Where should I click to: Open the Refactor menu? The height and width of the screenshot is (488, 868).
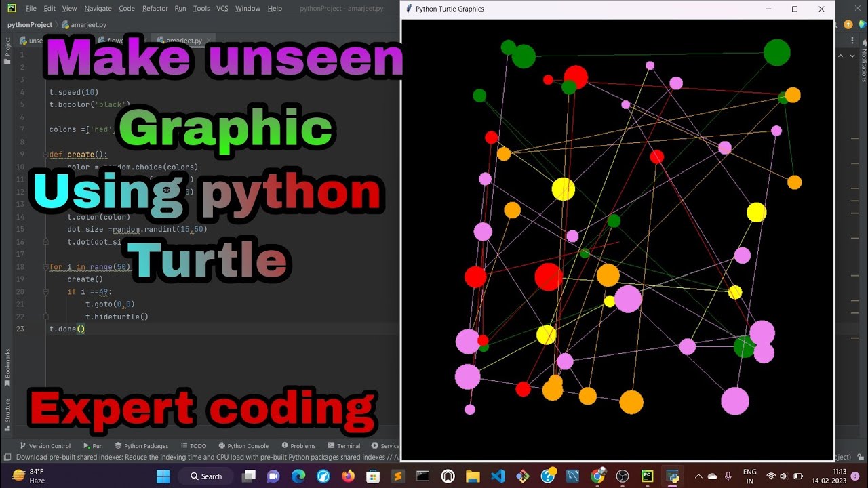coord(155,9)
